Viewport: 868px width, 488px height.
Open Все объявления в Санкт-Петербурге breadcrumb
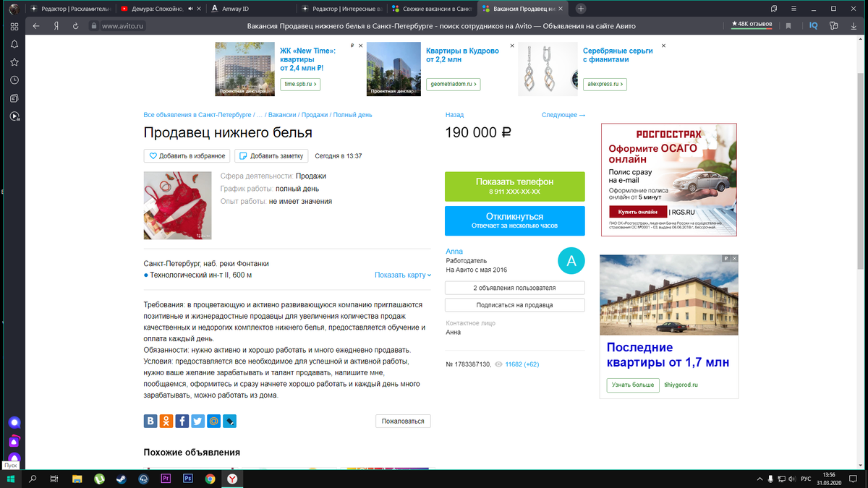click(197, 115)
